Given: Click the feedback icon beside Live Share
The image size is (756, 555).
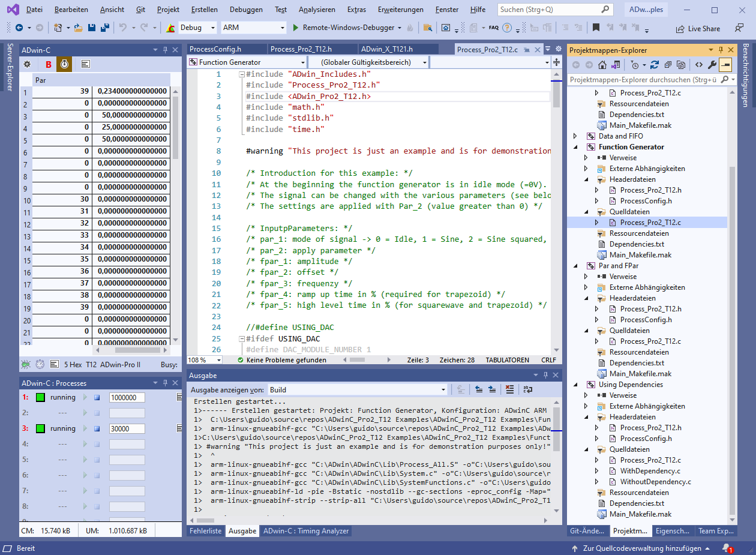Looking at the screenshot, I should [x=739, y=28].
